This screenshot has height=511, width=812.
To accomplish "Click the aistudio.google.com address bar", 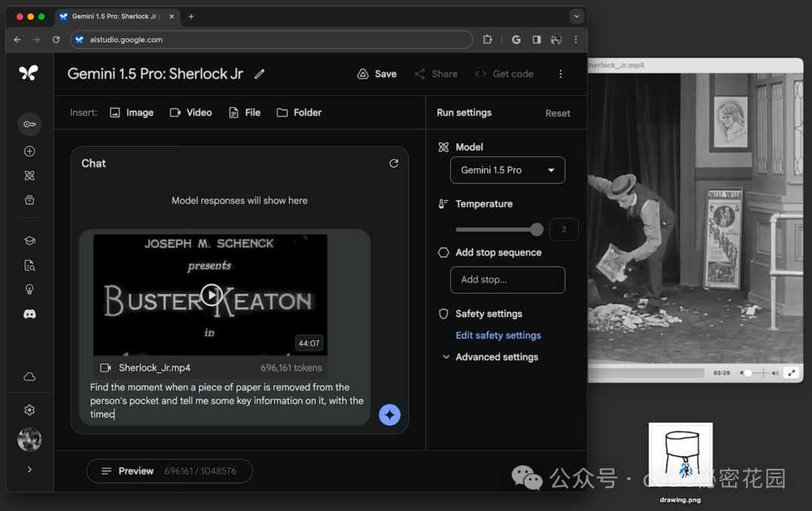I will (x=271, y=39).
